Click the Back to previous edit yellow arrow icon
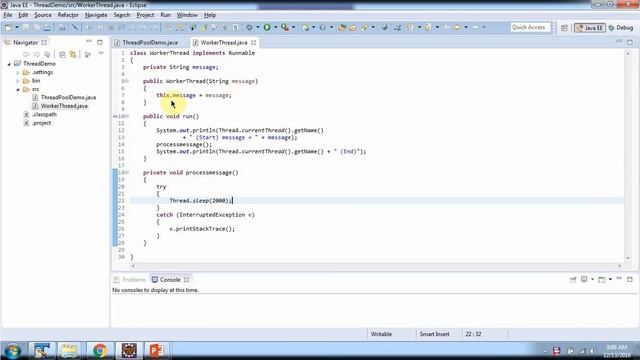Image resolution: width=640 pixels, height=360 pixels. pyautogui.click(x=457, y=27)
